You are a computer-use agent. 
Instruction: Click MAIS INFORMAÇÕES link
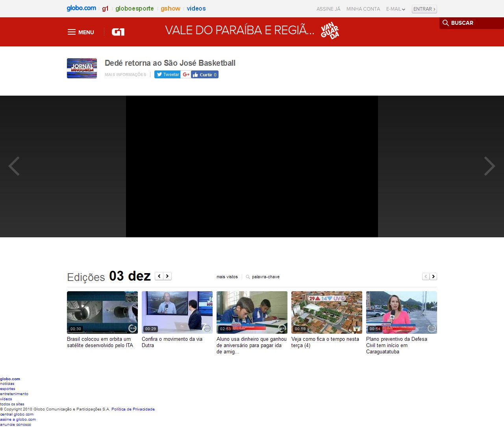click(x=125, y=75)
